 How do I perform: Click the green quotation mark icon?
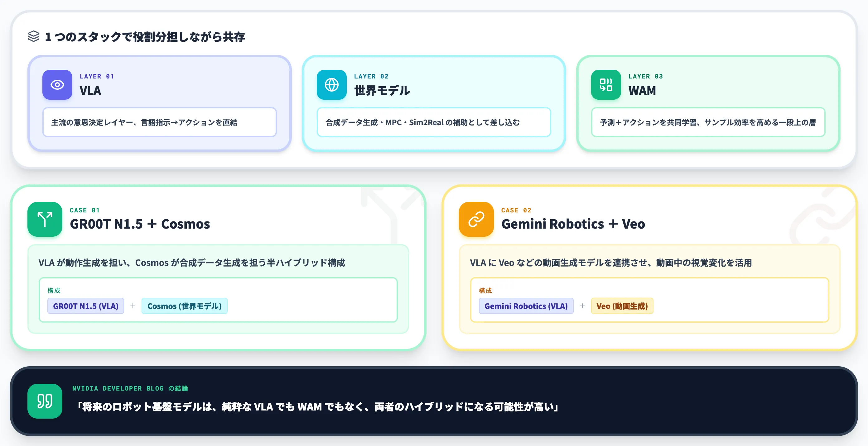[45, 401]
